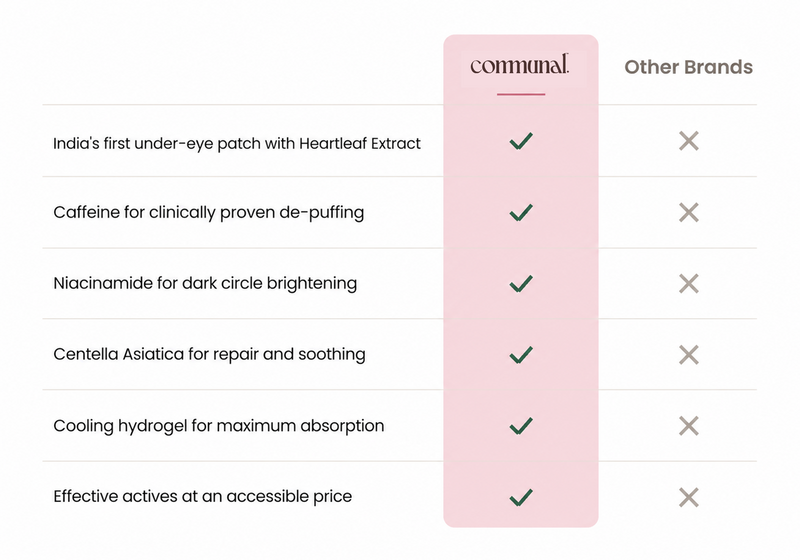Click the green checkmark for Cooling hydrogel
Image resolution: width=800 pixels, height=560 pixels.
click(521, 426)
